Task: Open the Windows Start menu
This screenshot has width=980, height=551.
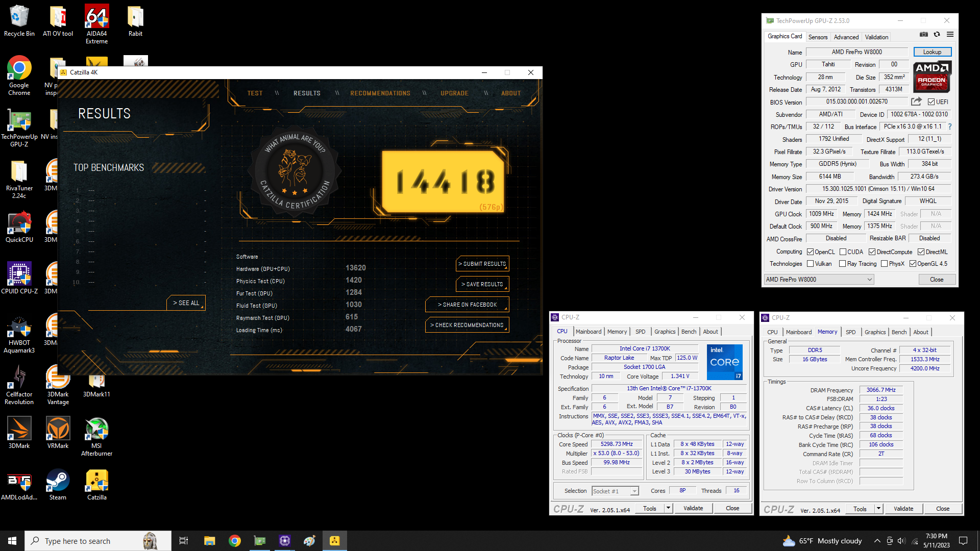Action: click(12, 541)
